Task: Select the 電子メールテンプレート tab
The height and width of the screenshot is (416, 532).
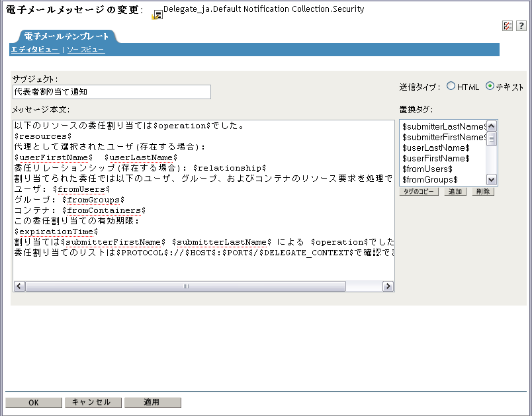Action: point(66,36)
